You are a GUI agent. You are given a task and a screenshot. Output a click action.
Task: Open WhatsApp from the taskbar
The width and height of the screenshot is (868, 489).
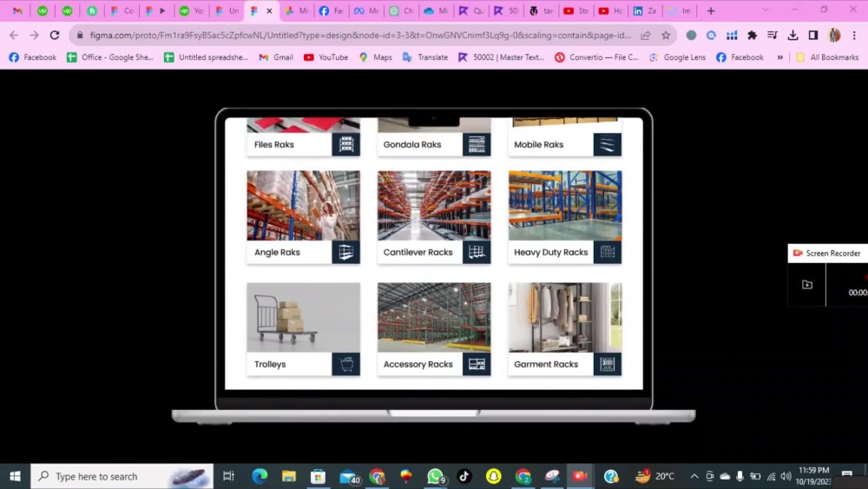pos(436,476)
